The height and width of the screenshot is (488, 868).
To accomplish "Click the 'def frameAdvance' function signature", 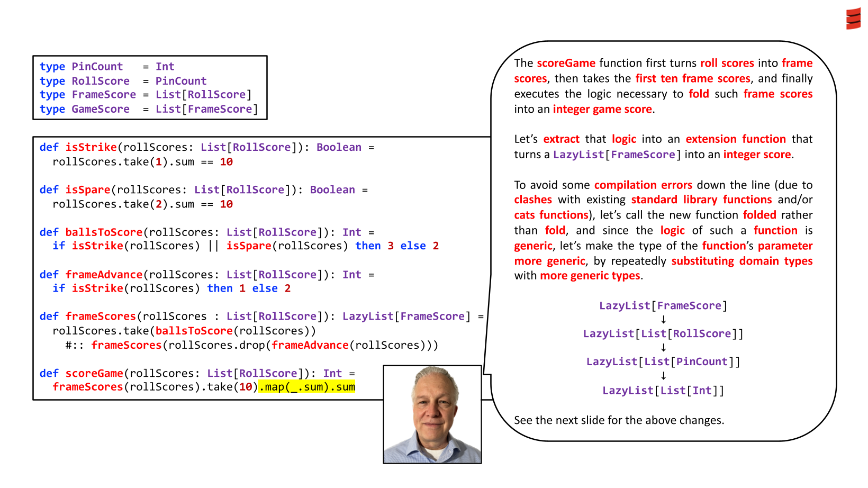I will click(207, 275).
